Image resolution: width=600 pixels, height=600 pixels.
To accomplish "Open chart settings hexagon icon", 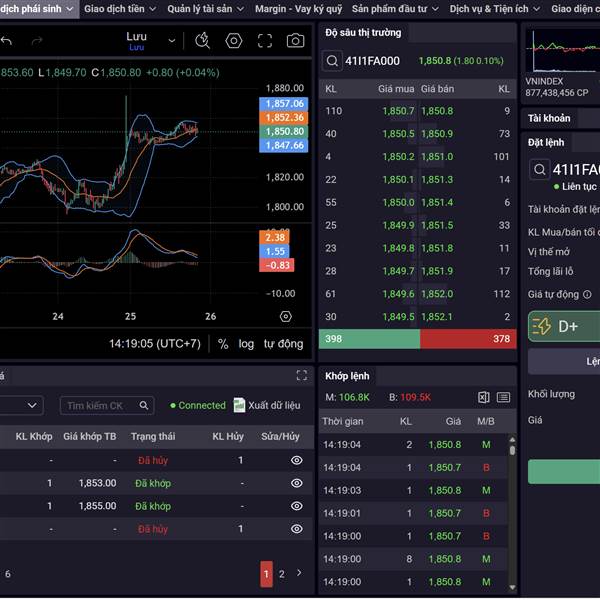I will click(x=234, y=41).
